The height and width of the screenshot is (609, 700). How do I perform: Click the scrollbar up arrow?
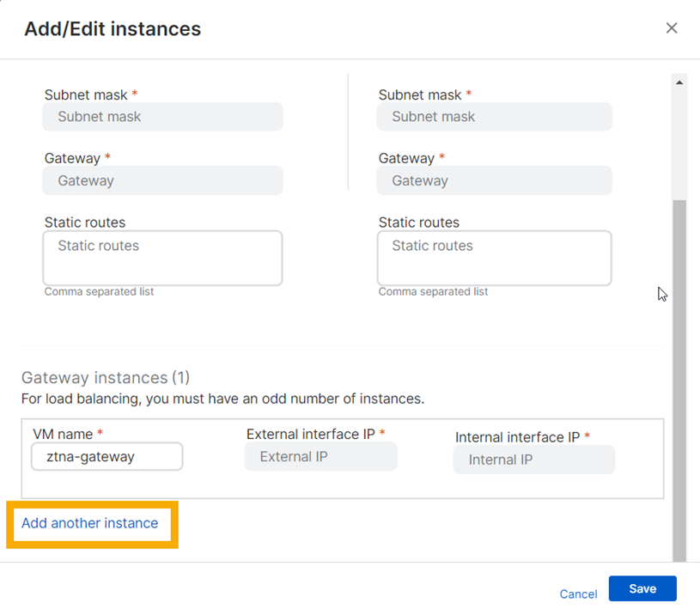(x=680, y=81)
